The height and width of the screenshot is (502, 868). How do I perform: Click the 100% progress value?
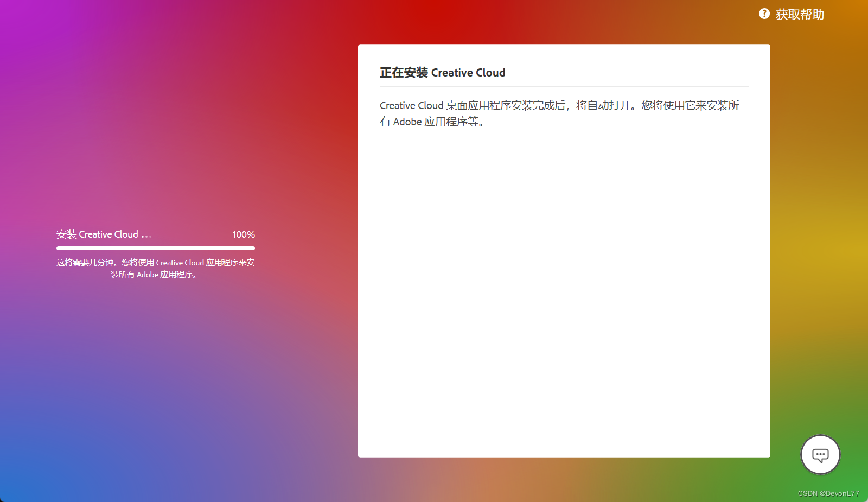[244, 234]
